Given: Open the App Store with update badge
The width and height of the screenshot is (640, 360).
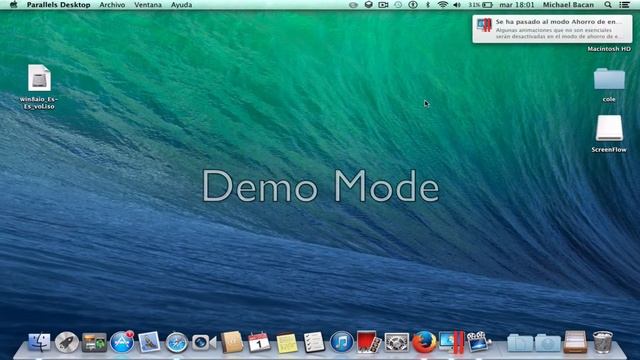Looking at the screenshot, I should tap(122, 342).
